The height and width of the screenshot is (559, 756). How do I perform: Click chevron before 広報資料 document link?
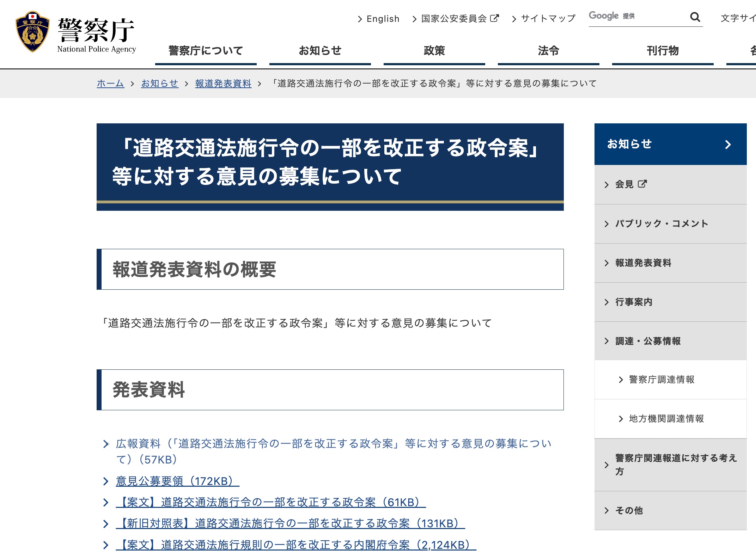pyautogui.click(x=106, y=444)
